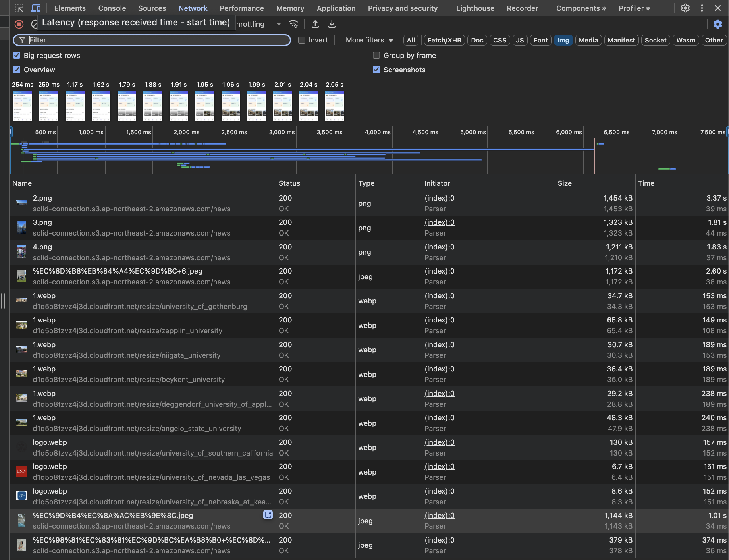The height and width of the screenshot is (560, 729).
Task: Stop recording the network log
Action: tap(19, 24)
